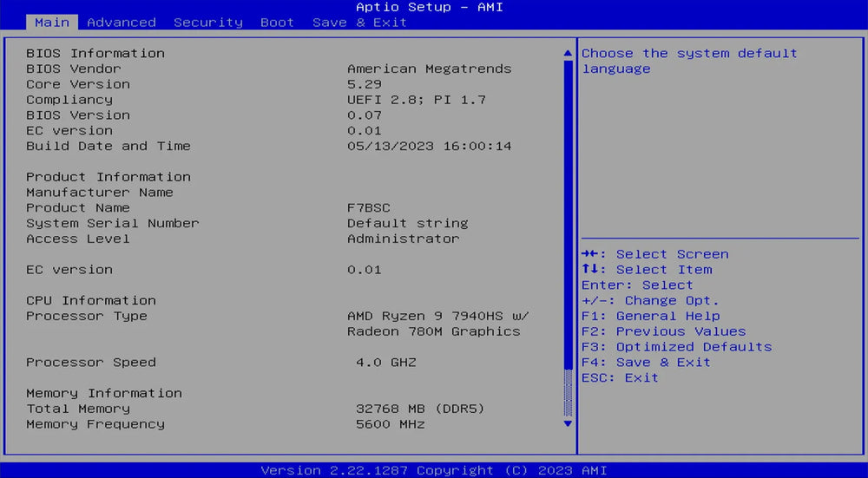Select the Build Date and Time entry
Viewport: 868px width, 478px height.
[x=108, y=146]
